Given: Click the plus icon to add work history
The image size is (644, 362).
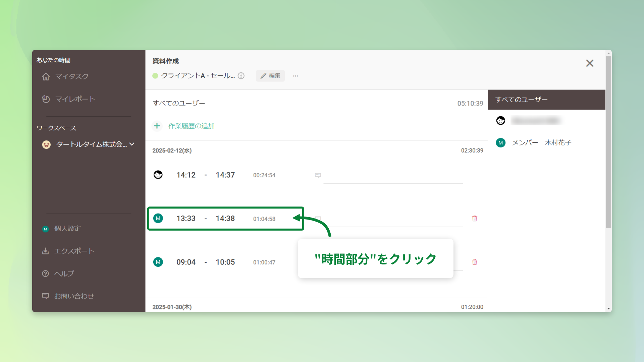Looking at the screenshot, I should pyautogui.click(x=157, y=126).
